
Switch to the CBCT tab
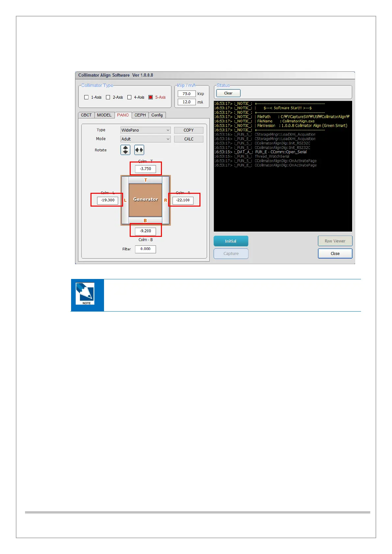86,115
